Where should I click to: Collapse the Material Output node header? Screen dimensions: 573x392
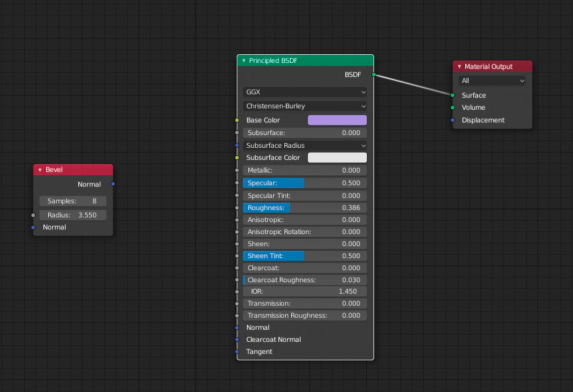pyautogui.click(x=460, y=66)
